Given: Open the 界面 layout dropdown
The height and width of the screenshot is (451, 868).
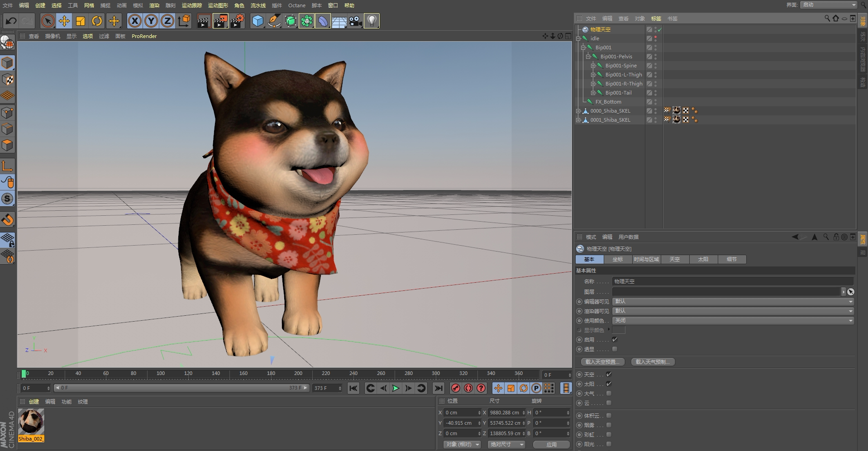Looking at the screenshot, I should tap(829, 5).
